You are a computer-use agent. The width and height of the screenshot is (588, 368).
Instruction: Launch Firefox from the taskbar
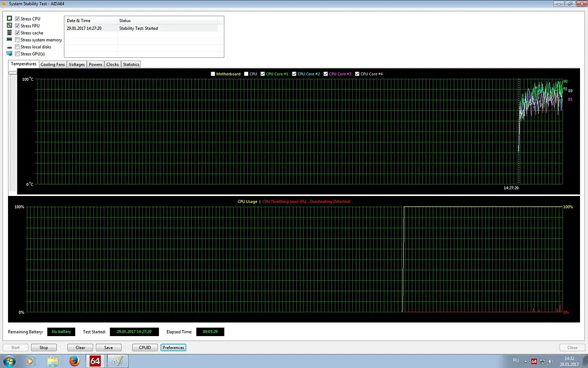[75, 361]
